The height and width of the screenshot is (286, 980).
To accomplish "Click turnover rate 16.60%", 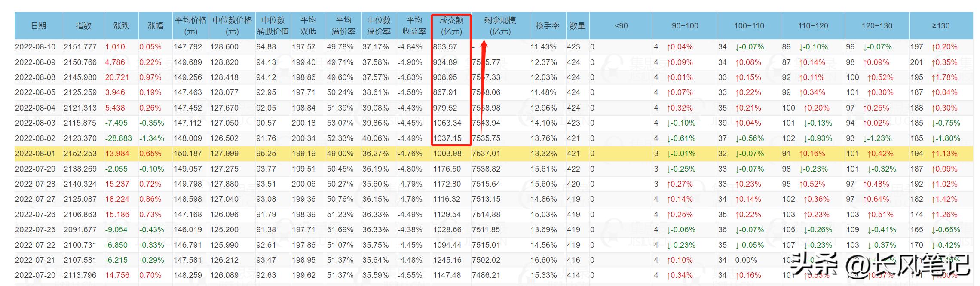I will (544, 260).
